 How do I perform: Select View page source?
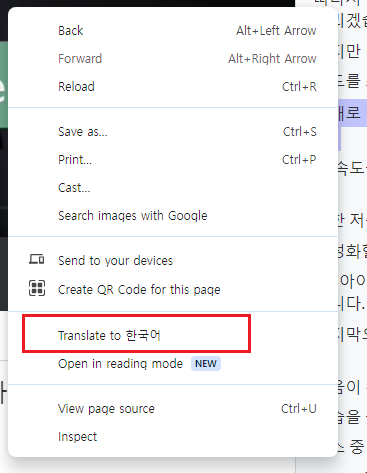pos(173,409)
